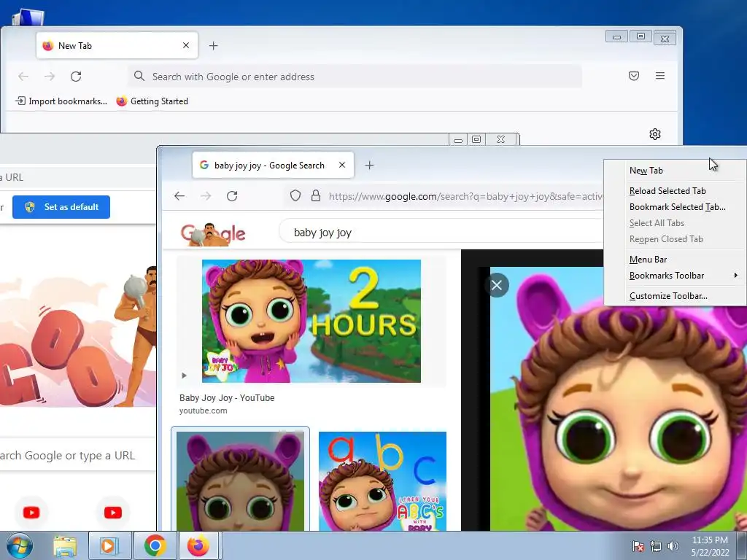Viewport: 747px width, 560px height.
Task: Add new tab beside Google Search tab
Action: pyautogui.click(x=369, y=166)
